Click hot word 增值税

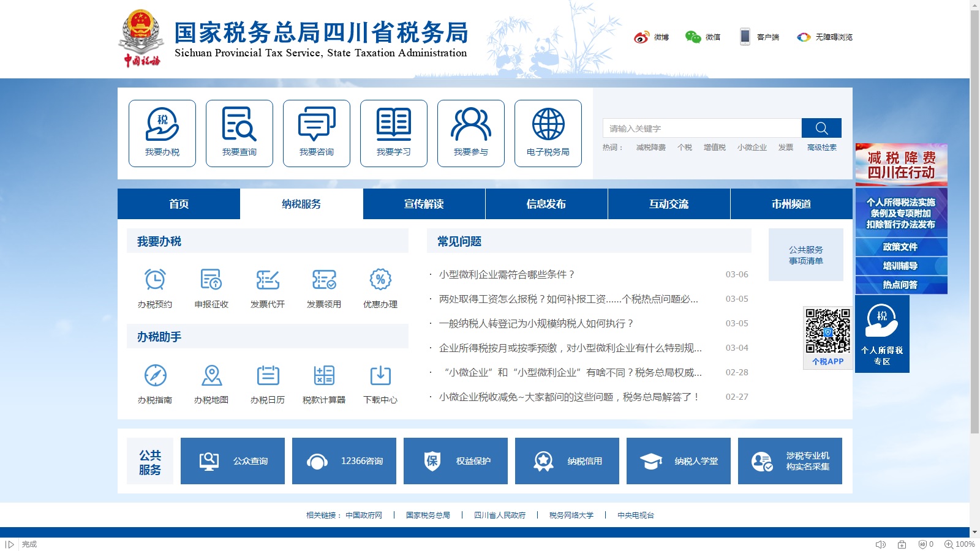pyautogui.click(x=715, y=148)
